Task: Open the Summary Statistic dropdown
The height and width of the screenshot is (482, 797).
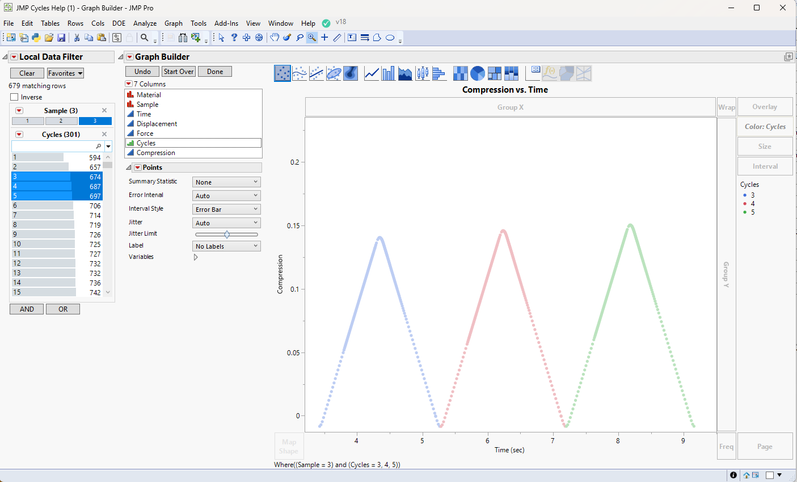Action: point(226,182)
